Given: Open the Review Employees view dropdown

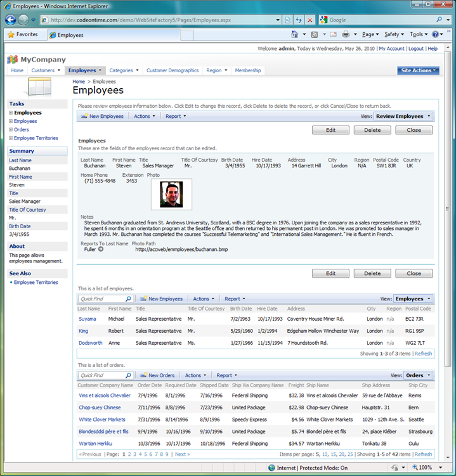Looking at the screenshot, I should (403, 117).
